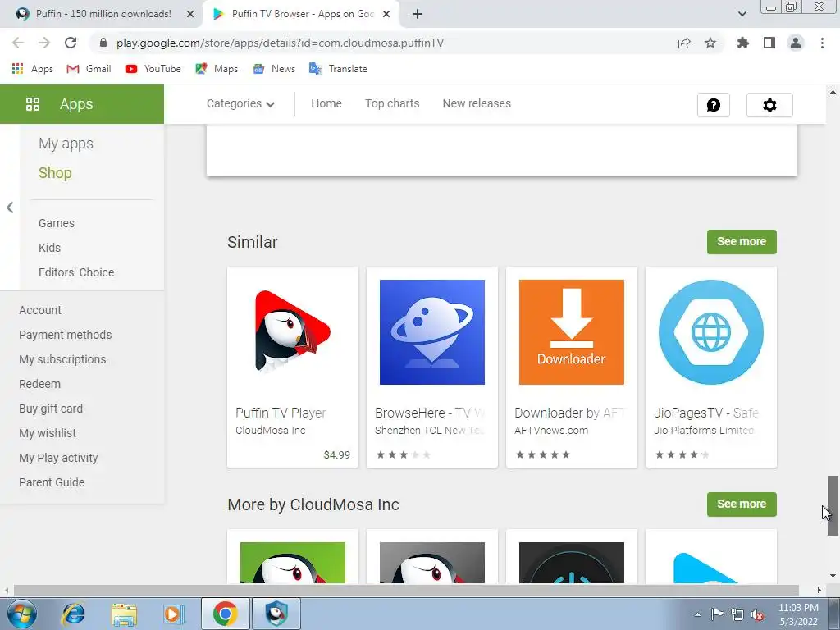Open the BrowseHere app icon
The width and height of the screenshot is (840, 630).
432,332
